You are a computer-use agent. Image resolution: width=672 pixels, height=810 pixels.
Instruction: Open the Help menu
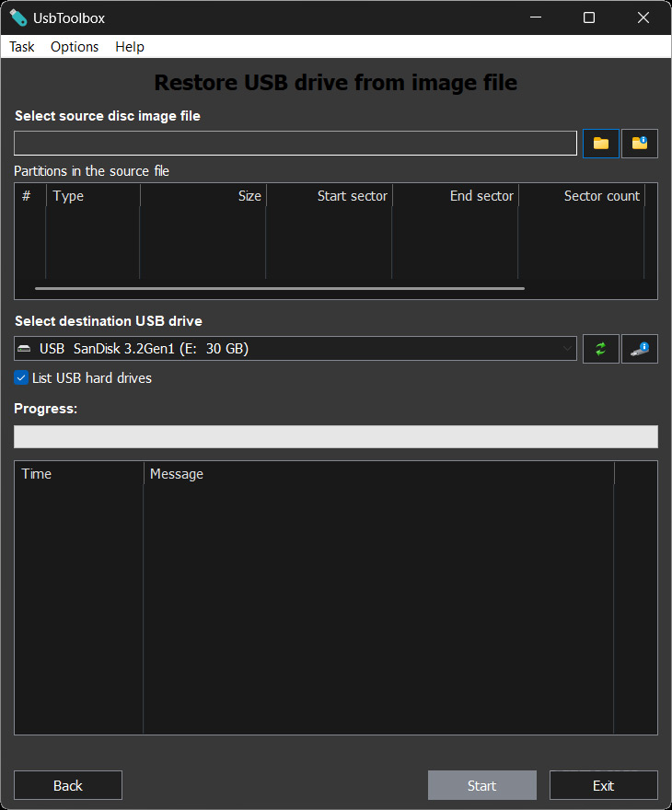(130, 47)
